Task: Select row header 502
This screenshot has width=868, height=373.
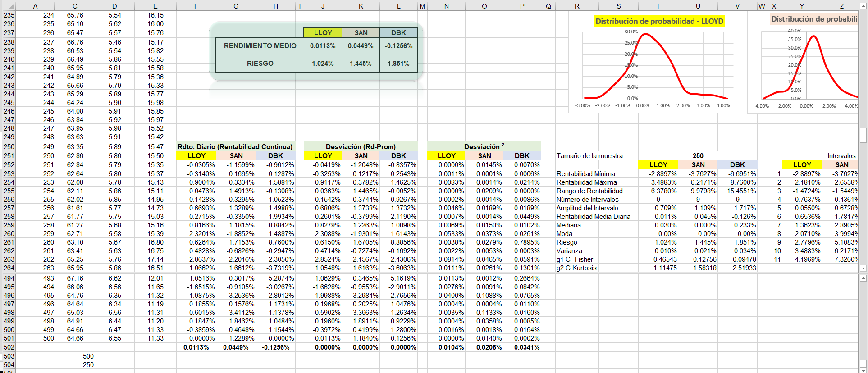Action: [9, 347]
